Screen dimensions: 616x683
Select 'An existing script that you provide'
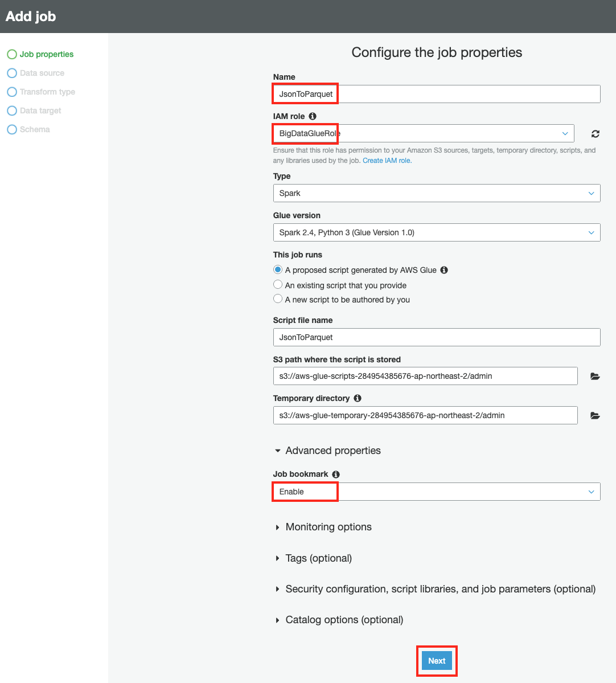pyautogui.click(x=278, y=285)
